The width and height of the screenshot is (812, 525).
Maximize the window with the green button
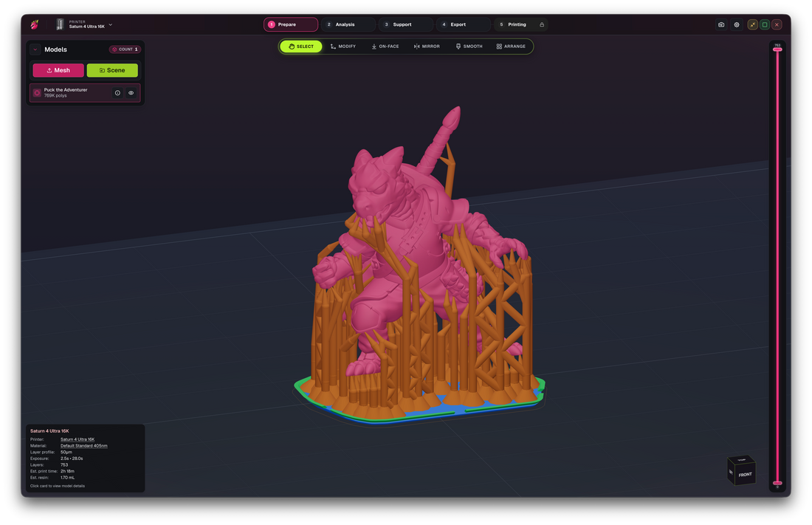(x=764, y=24)
